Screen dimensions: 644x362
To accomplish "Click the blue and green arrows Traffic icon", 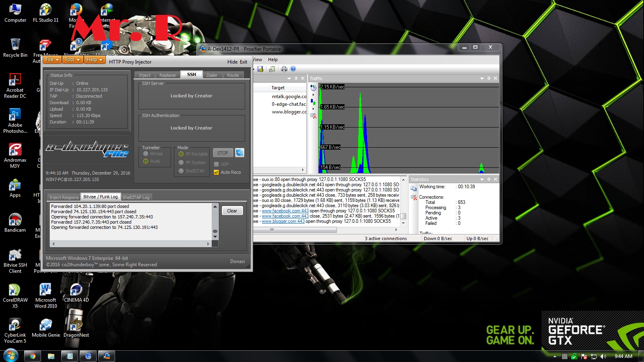I will point(313,102).
